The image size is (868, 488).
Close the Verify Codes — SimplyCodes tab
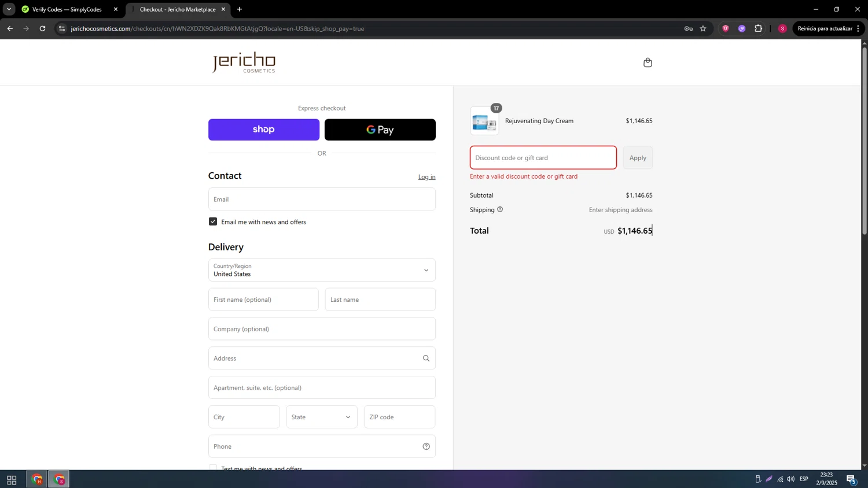(x=116, y=9)
